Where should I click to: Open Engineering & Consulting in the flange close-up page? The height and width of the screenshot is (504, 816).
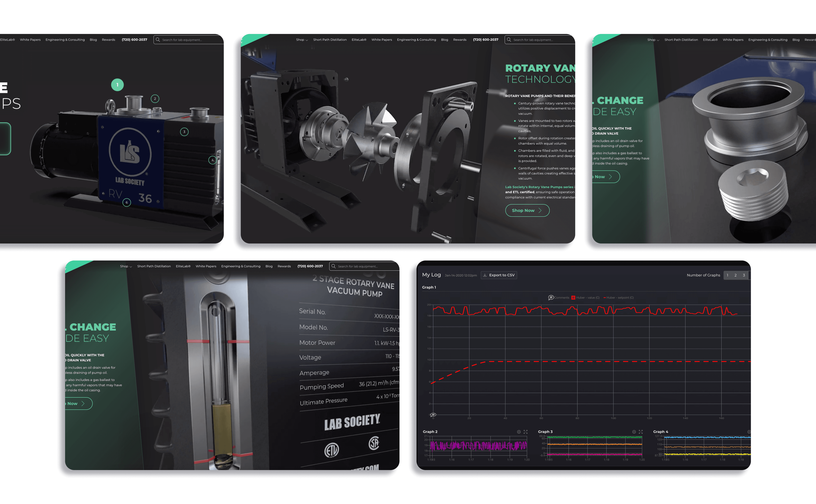point(768,40)
